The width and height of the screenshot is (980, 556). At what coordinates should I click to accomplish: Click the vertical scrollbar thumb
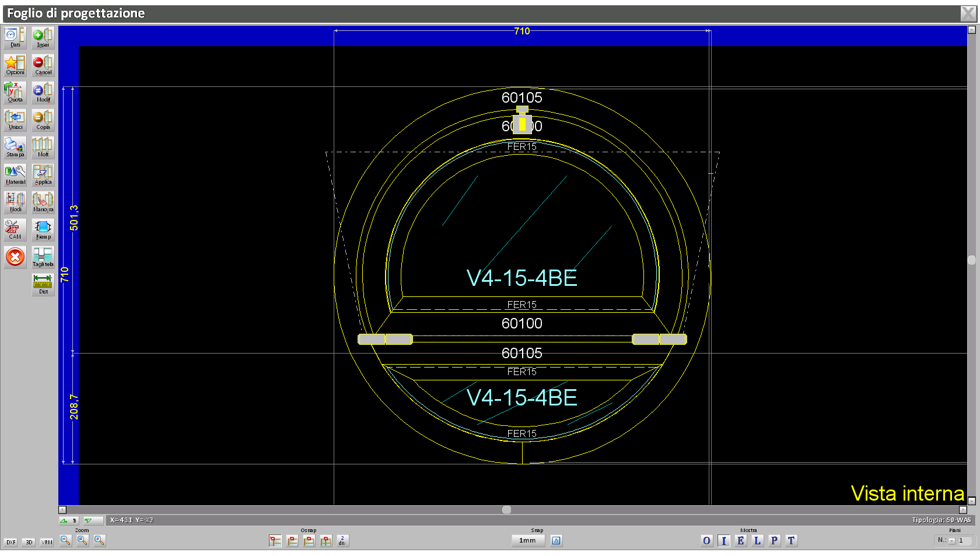[972, 260]
